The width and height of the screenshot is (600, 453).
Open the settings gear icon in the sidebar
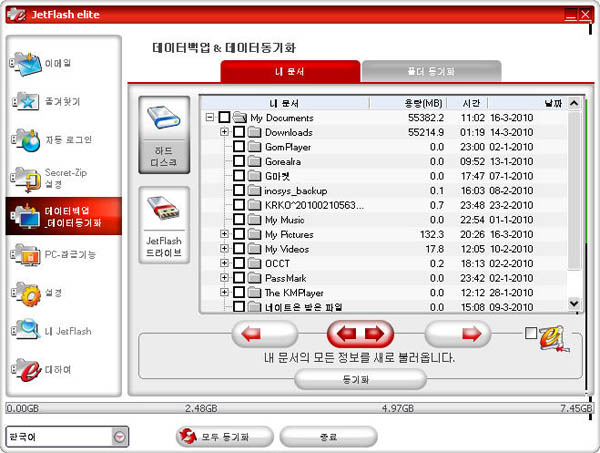(26, 293)
